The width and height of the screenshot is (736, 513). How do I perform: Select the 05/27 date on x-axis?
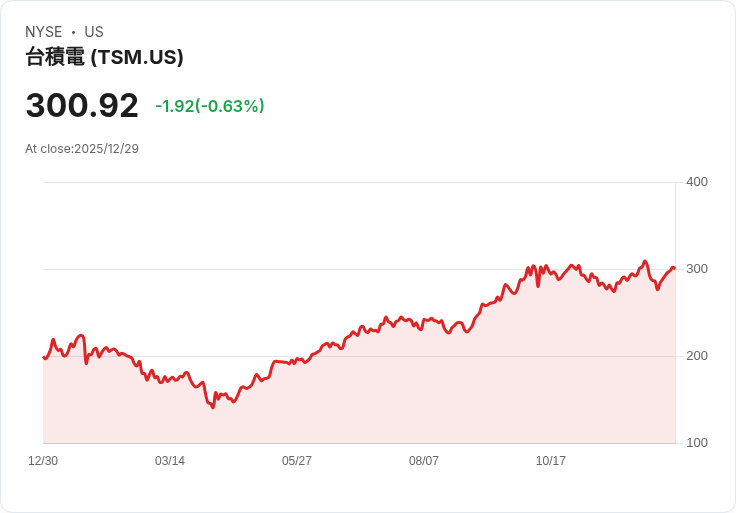[x=297, y=461]
